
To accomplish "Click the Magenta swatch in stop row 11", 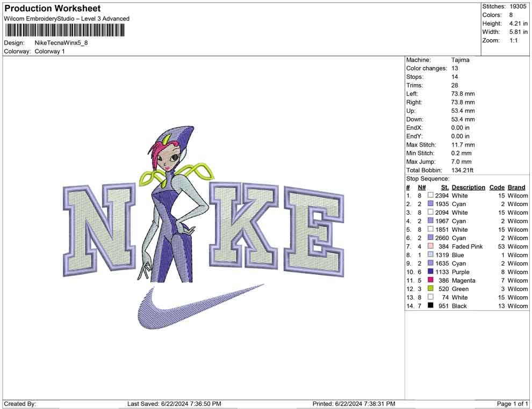I will click(430, 280).
